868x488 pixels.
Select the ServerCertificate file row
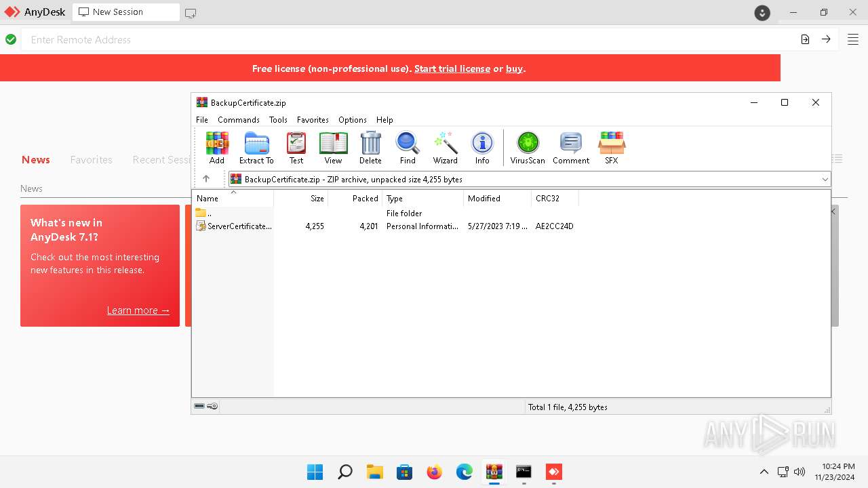click(384, 226)
